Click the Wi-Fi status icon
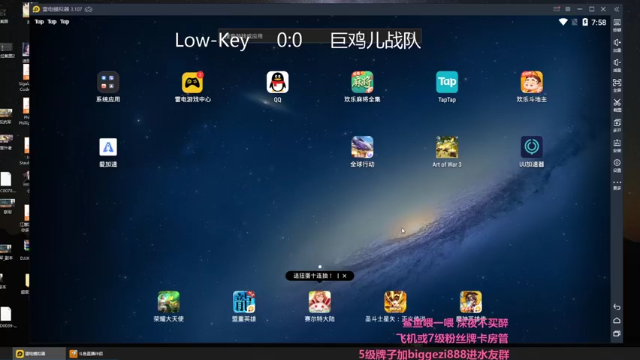This screenshot has height=360, width=640. 563,22
